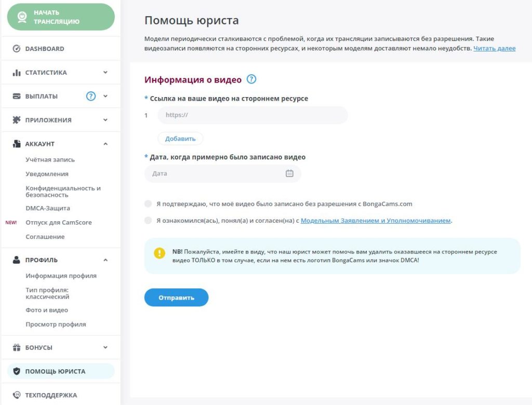Select Помощь юриста in the sidebar

[x=61, y=371]
